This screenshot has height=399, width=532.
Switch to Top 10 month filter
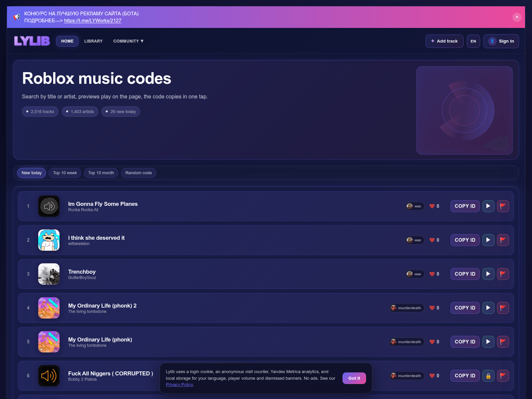click(101, 173)
